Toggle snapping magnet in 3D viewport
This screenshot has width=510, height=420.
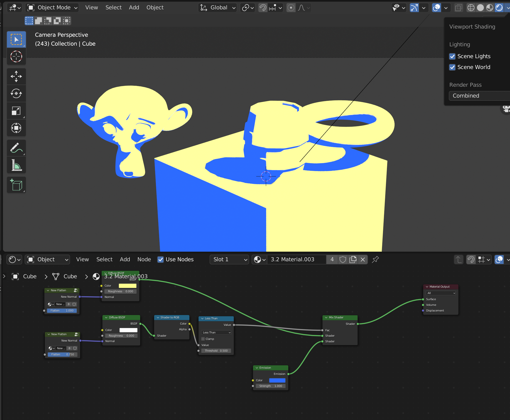263,8
